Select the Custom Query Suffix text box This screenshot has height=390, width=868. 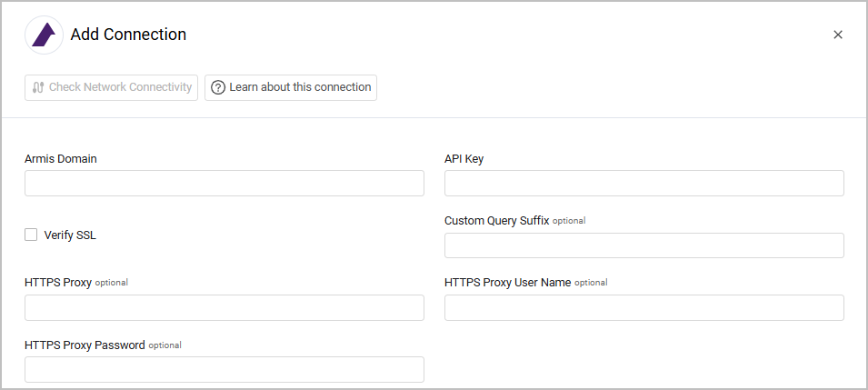tap(644, 245)
